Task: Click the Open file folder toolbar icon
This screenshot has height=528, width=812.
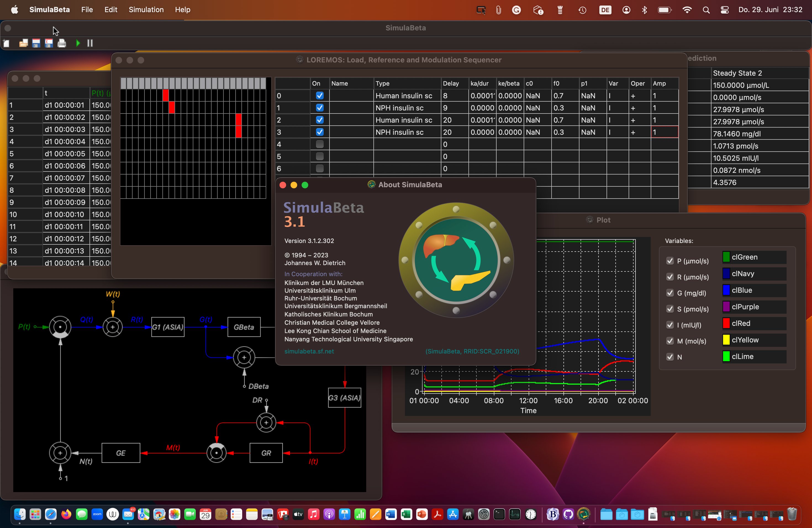Action: [23, 43]
